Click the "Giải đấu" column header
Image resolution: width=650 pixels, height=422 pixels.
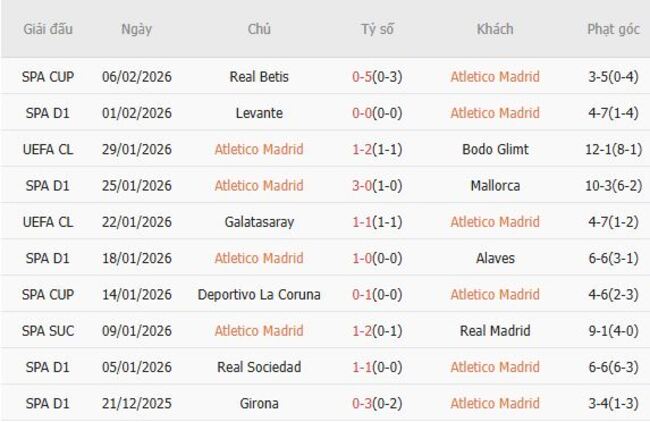[49, 29]
